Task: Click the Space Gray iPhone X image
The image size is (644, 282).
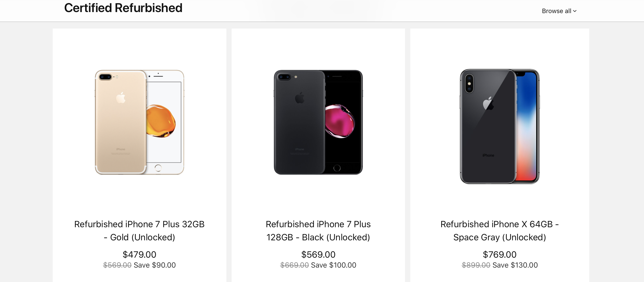Action: click(500, 126)
